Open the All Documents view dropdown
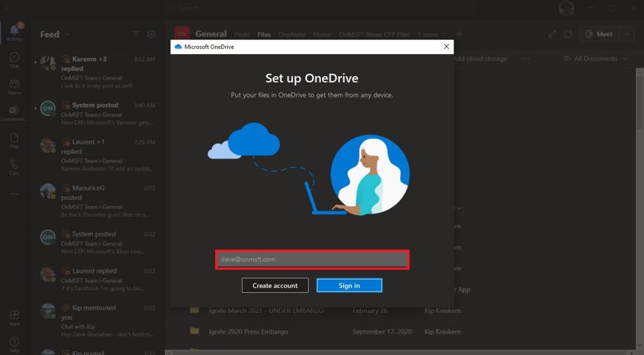The width and height of the screenshot is (644, 355). click(596, 58)
